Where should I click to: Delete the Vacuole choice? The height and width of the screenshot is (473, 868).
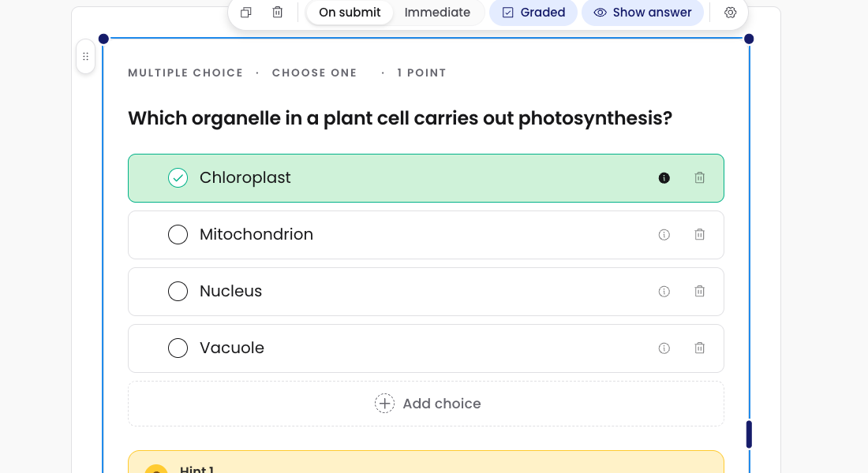[700, 348]
